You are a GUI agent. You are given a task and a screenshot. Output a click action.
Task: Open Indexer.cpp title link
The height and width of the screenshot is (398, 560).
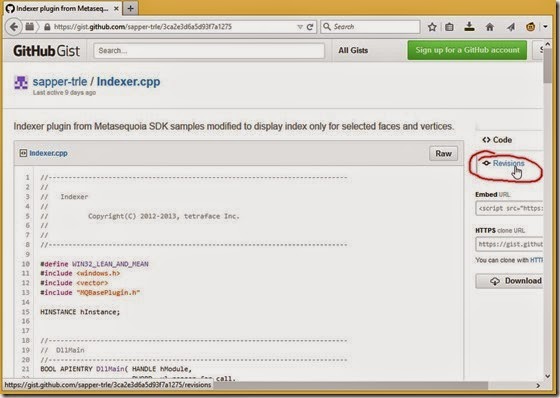129,81
